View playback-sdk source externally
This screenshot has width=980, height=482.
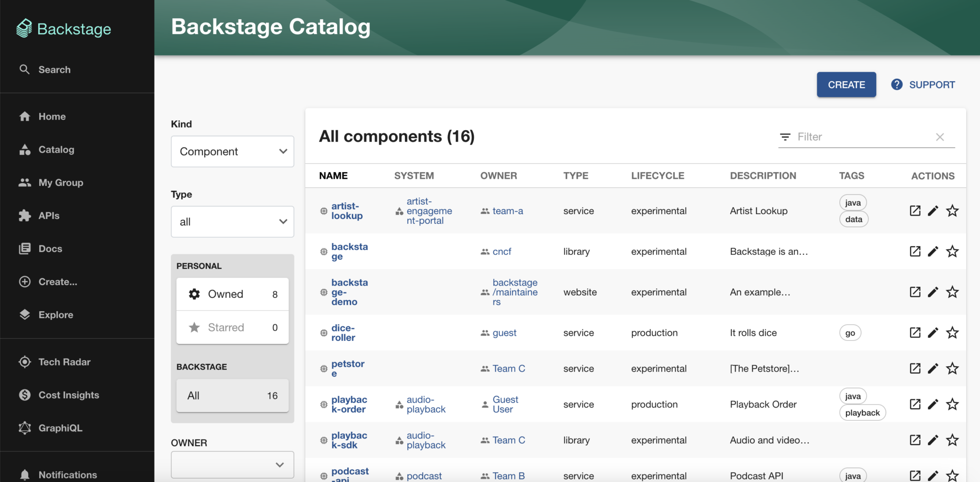(x=915, y=440)
